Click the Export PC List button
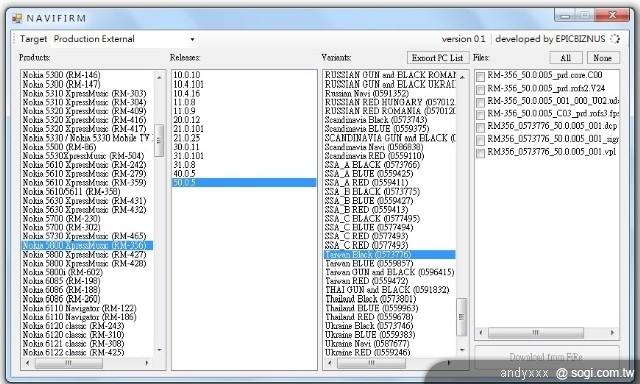 pos(437,58)
